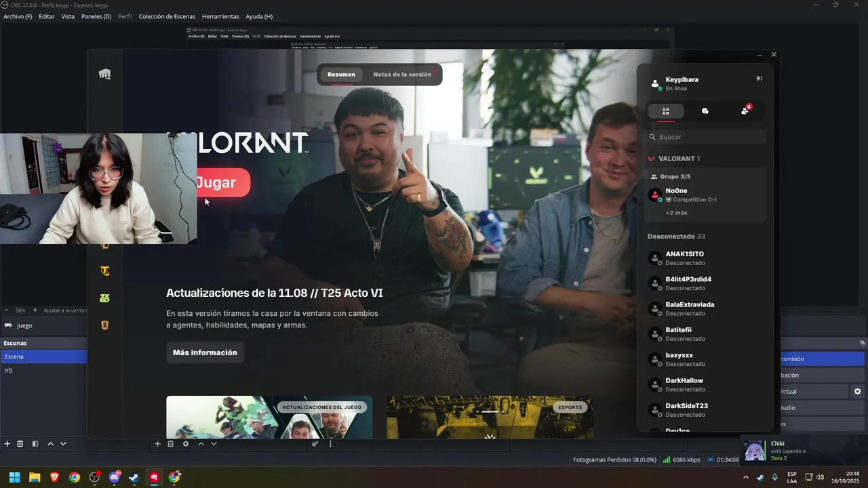Viewport: 868px width, 488px height.
Task: Select Escena in OBS scenes list
Action: (x=43, y=357)
